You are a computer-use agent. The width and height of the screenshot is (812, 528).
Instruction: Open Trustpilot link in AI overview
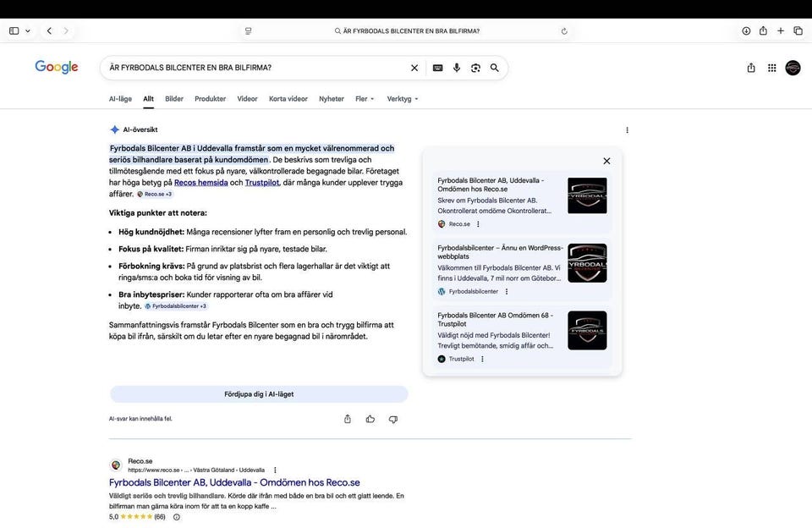pos(261,183)
